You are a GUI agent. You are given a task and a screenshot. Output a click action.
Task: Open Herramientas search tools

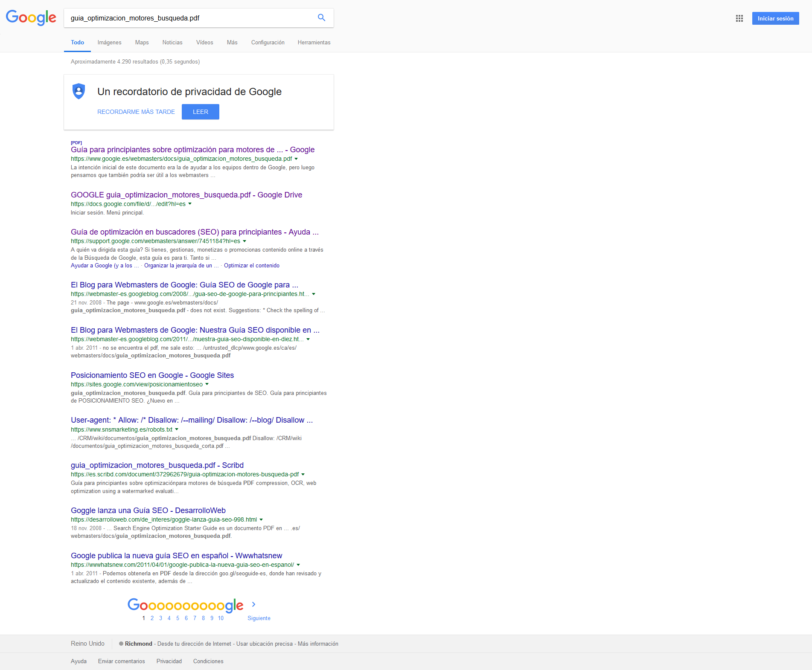(x=314, y=43)
